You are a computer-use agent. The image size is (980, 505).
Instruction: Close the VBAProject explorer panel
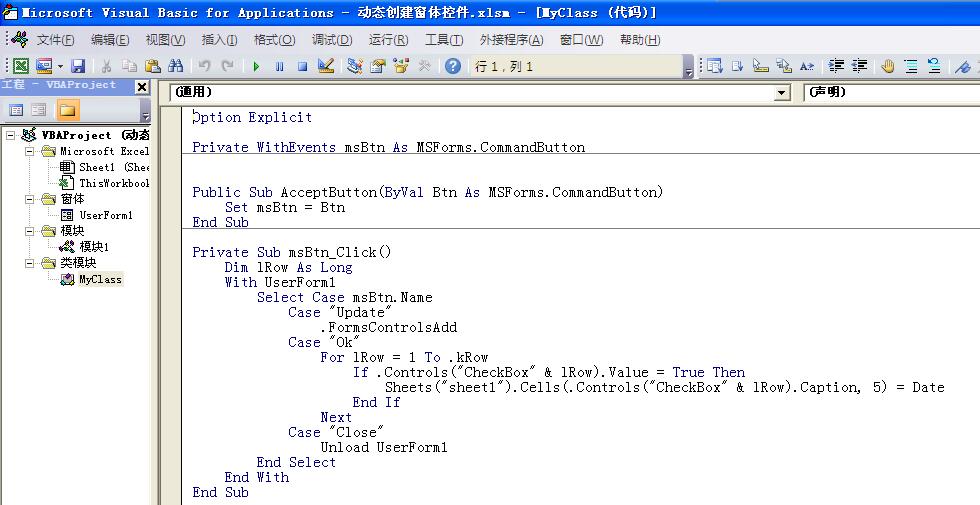click(x=142, y=87)
